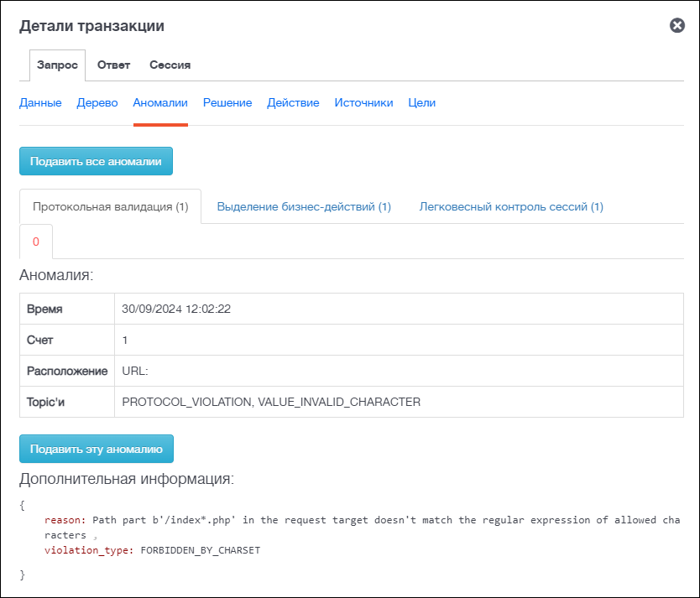Viewport: 700px width, 598px height.
Task: Switch to the Запрос tab
Action: (57, 65)
